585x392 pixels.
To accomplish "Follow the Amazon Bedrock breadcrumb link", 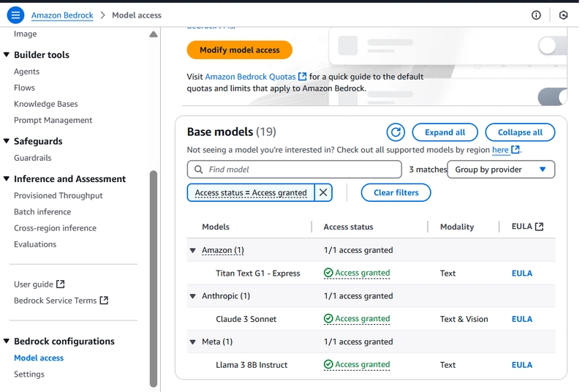I will (x=62, y=15).
